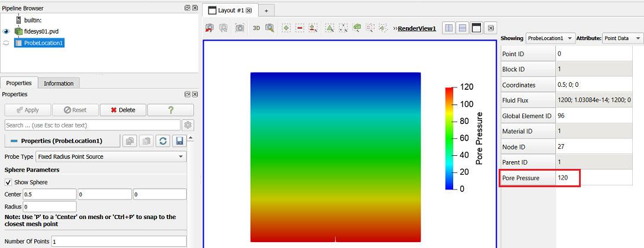Click the camera screenshot capture icon
Image resolution: width=644 pixels, height=248 pixels.
coord(239,28)
